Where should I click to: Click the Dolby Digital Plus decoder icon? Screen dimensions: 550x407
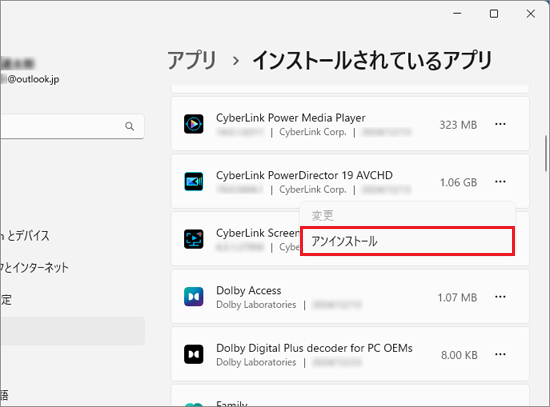[x=194, y=354]
